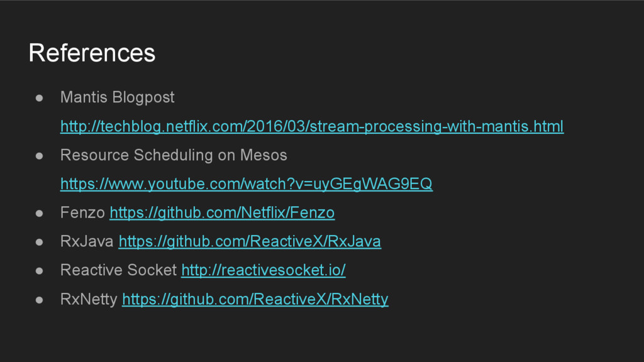This screenshot has height=362, width=644.
Task: Click the RxNetty label text
Action: (x=88, y=300)
